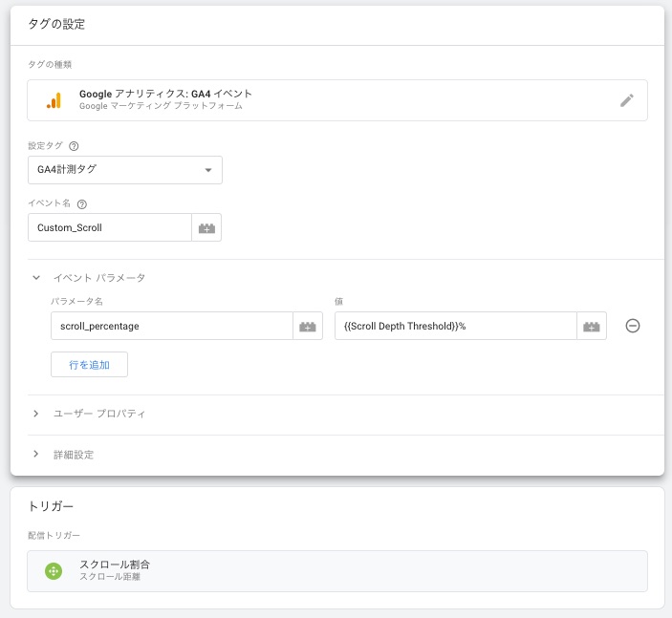The width and height of the screenshot is (672, 618).
Task: Click the green scroll trigger icon
Action: pyautogui.click(x=54, y=571)
